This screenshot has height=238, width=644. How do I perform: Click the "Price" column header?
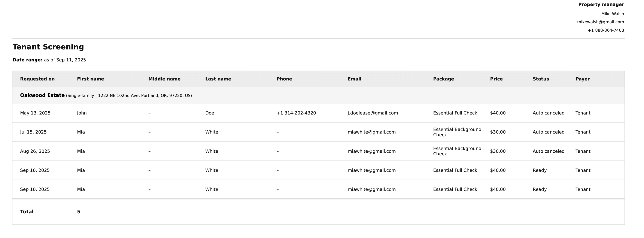(496, 79)
